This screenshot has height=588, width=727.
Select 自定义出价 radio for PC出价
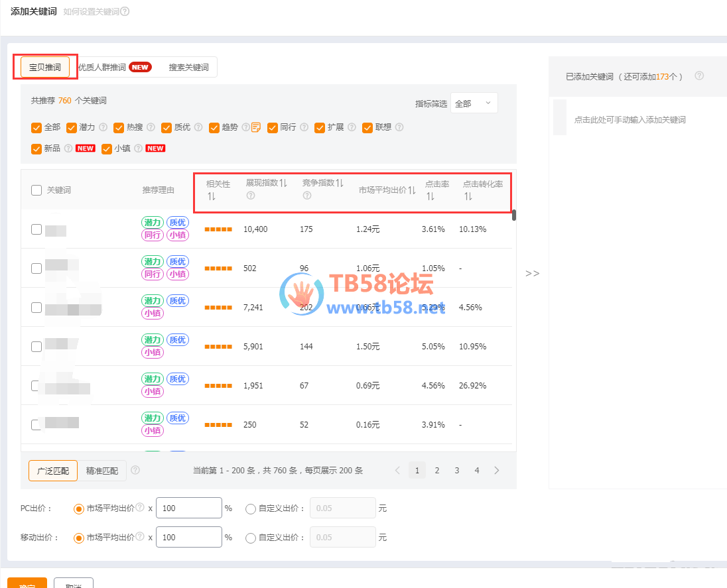pos(251,509)
